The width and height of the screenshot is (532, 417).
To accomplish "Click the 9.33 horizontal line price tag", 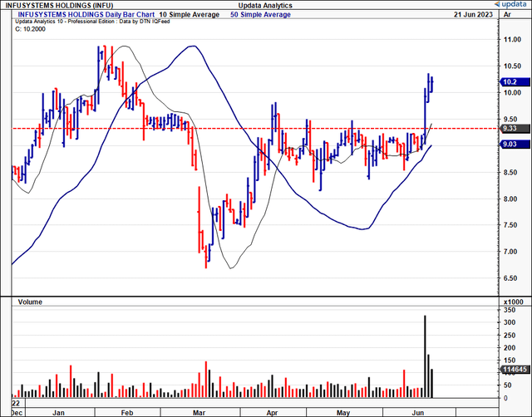I will point(515,129).
